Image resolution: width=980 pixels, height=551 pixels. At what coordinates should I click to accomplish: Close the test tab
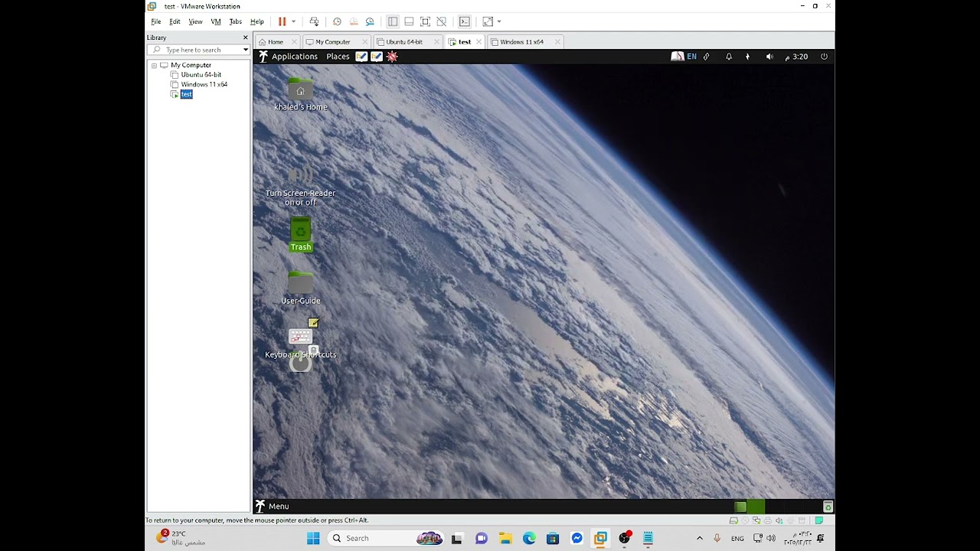[479, 42]
